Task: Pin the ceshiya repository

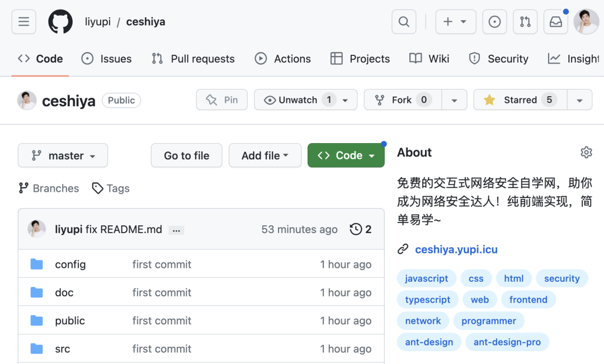Action: tap(222, 100)
